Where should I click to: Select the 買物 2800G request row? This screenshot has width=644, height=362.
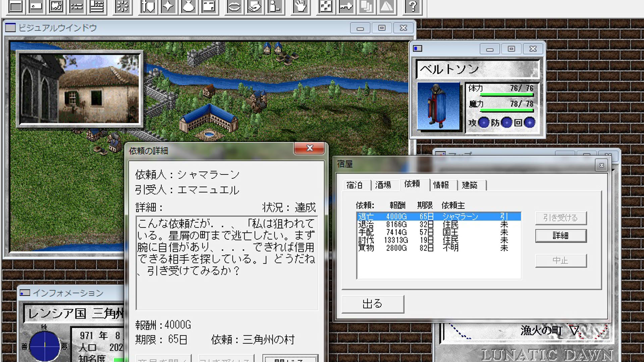(439, 248)
